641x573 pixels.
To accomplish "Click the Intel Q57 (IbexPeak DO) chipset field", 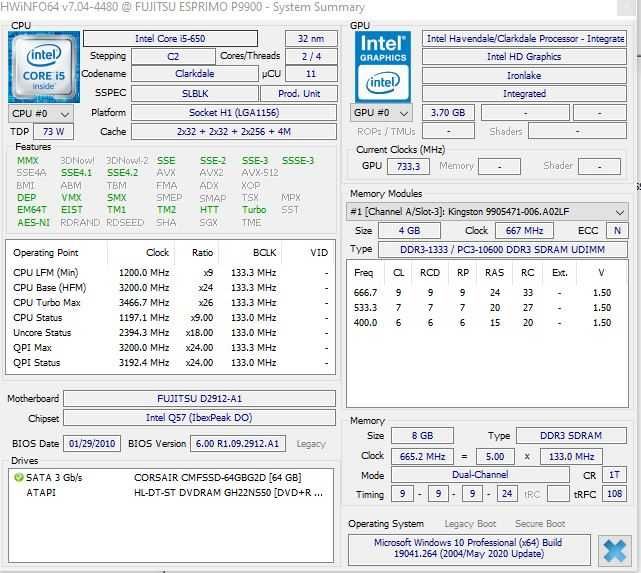I will 199,418.
